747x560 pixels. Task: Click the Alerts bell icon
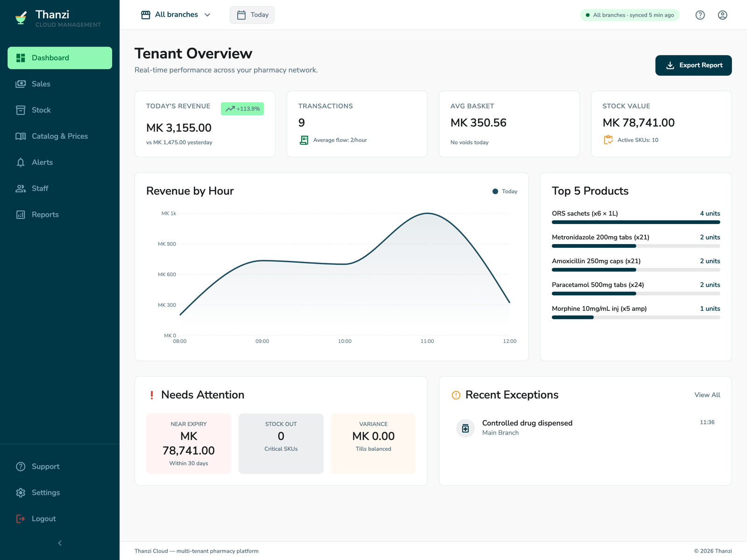point(21,162)
